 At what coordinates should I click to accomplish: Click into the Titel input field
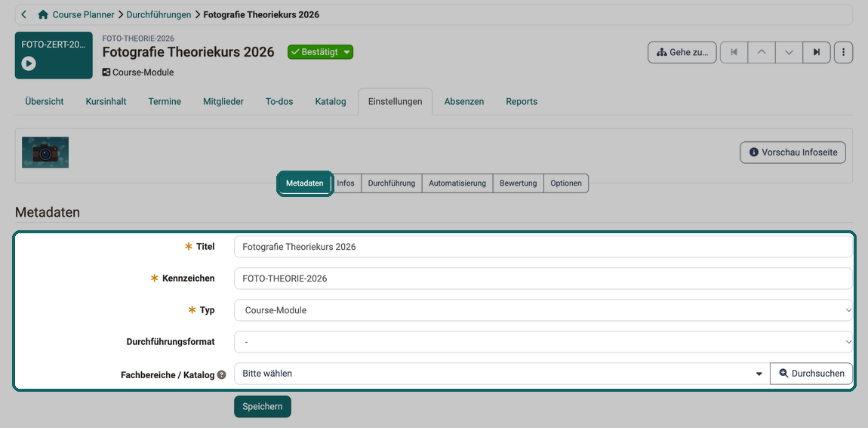click(x=543, y=247)
